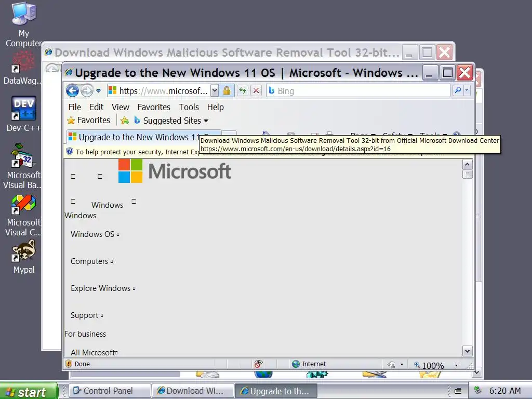Click into the Bing search box
This screenshot has height=399, width=532.
(358, 91)
